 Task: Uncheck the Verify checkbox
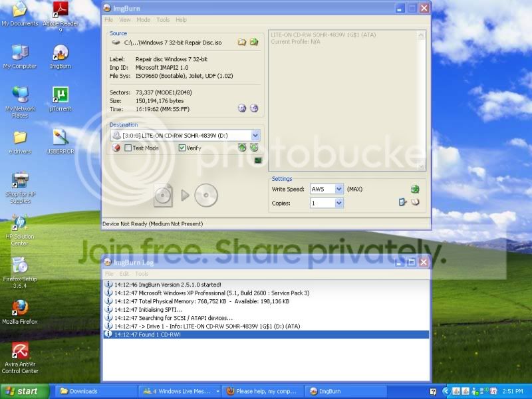182,148
